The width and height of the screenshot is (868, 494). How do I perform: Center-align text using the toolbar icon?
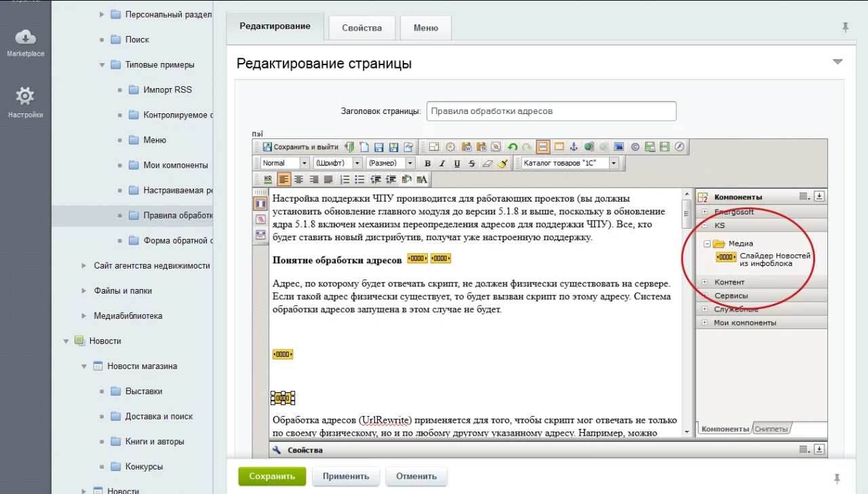pyautogui.click(x=298, y=180)
